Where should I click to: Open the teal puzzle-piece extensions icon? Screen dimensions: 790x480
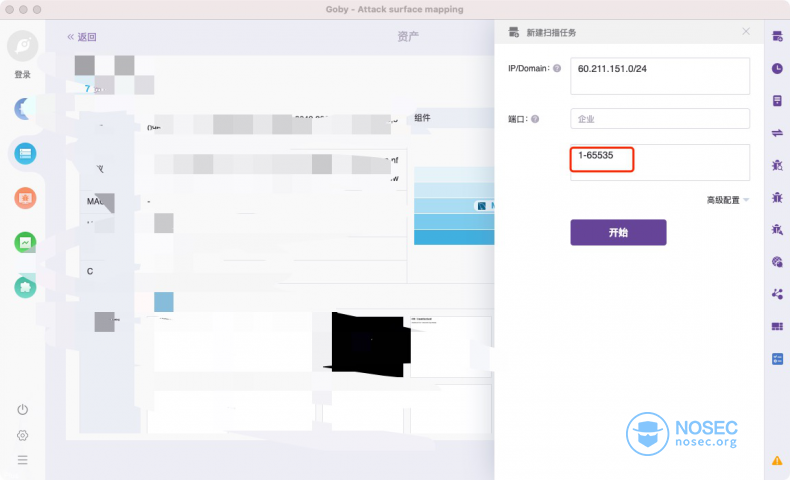(25, 287)
